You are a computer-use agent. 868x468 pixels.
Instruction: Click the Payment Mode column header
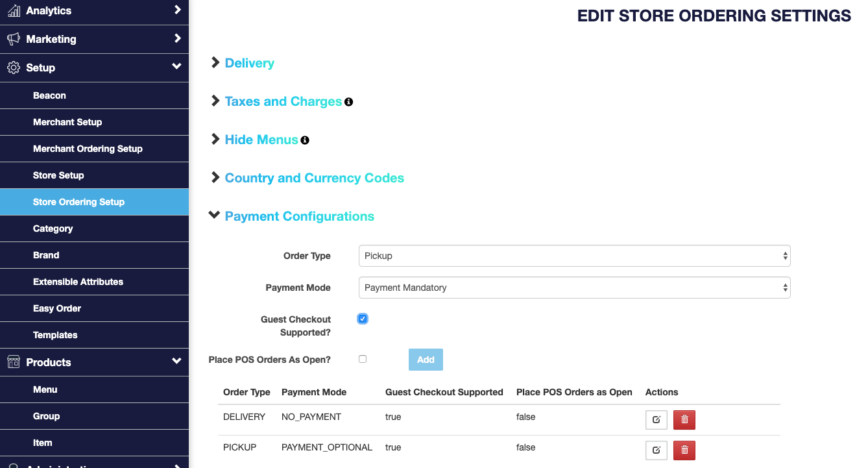click(314, 392)
